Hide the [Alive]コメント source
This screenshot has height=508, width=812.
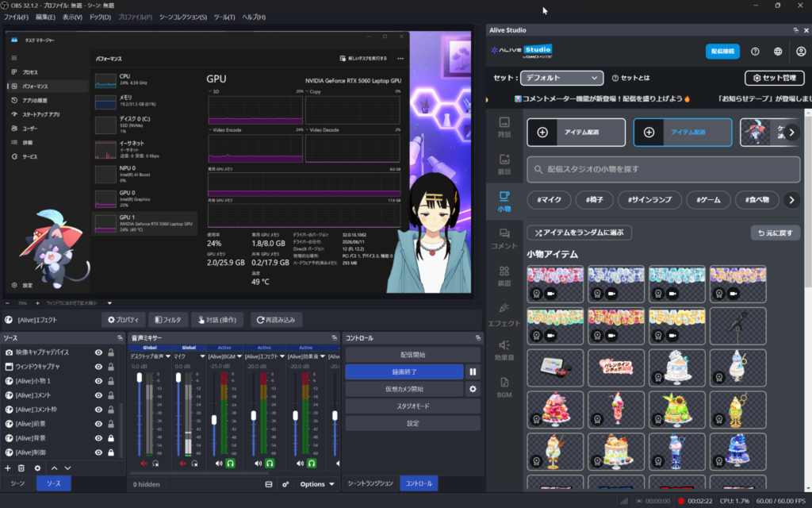[x=98, y=395]
